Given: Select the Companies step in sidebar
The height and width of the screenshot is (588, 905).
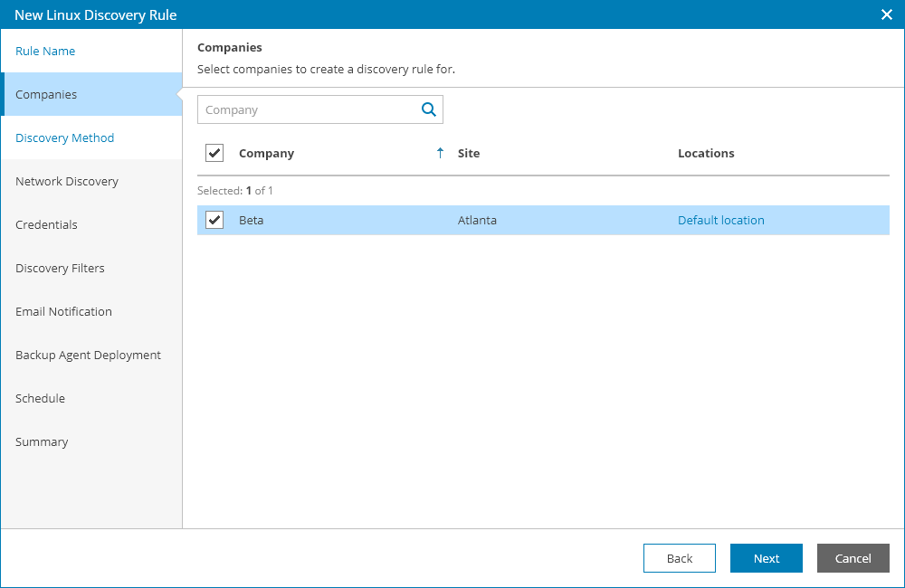Looking at the screenshot, I should coord(46,94).
